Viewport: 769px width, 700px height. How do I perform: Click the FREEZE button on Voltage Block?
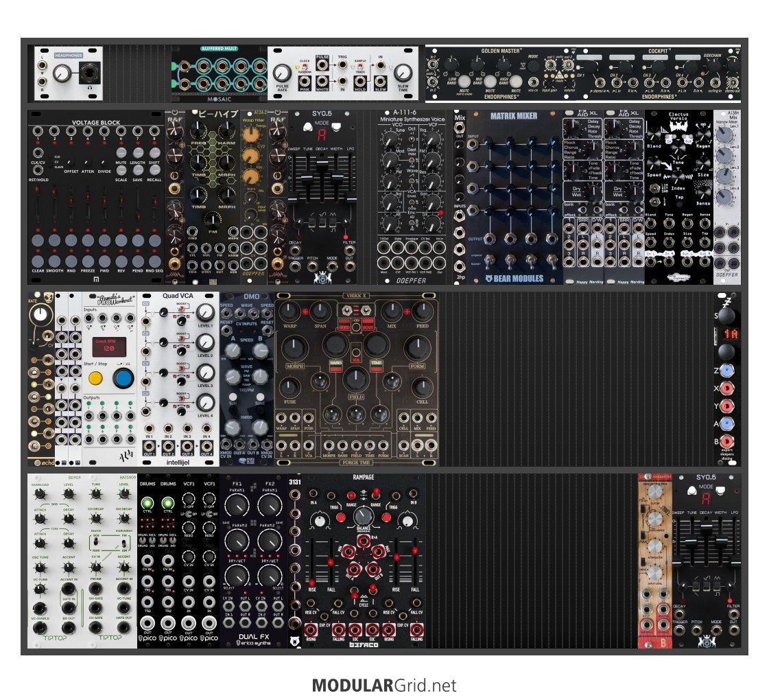[88, 261]
